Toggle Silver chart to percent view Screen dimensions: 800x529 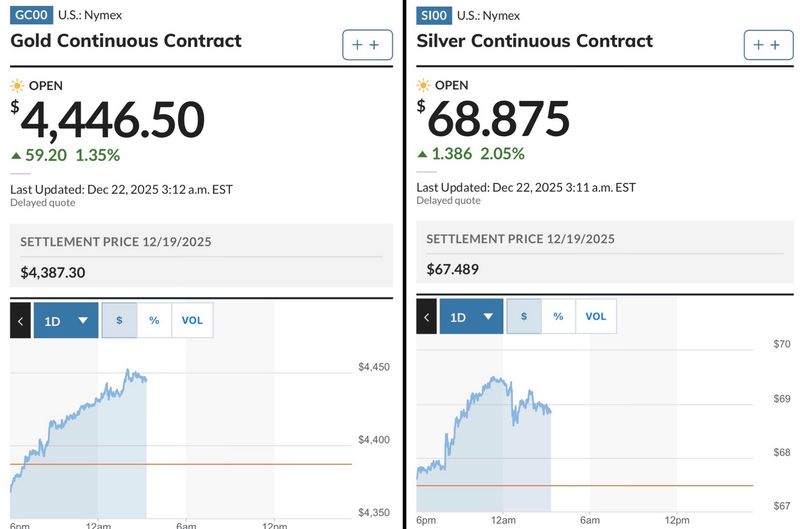coord(558,317)
